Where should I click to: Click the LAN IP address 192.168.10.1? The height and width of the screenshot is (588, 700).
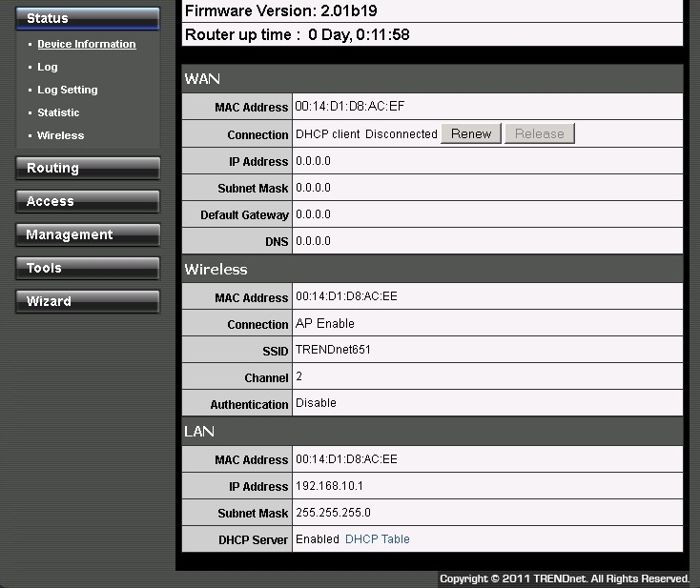329,486
